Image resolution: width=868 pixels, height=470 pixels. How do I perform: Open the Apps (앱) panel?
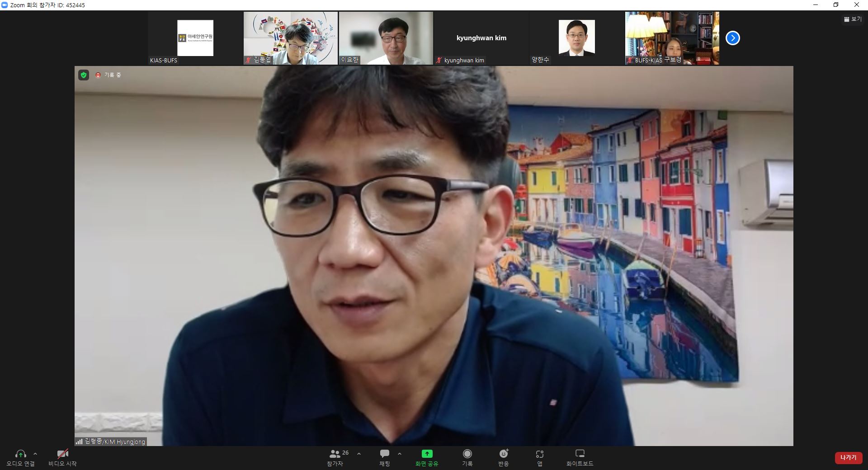click(x=539, y=457)
